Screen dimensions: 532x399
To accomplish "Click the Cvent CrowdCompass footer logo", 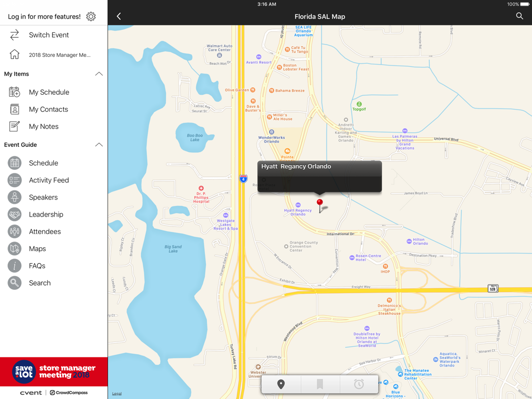I will pos(54,393).
